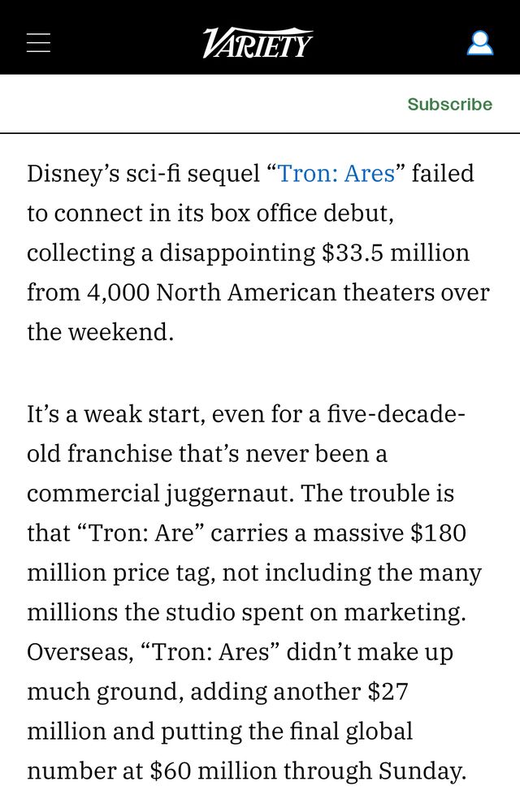Viewport: 520px width, 812px height.
Task: Click the "$27" overseas figure
Action: click(388, 691)
